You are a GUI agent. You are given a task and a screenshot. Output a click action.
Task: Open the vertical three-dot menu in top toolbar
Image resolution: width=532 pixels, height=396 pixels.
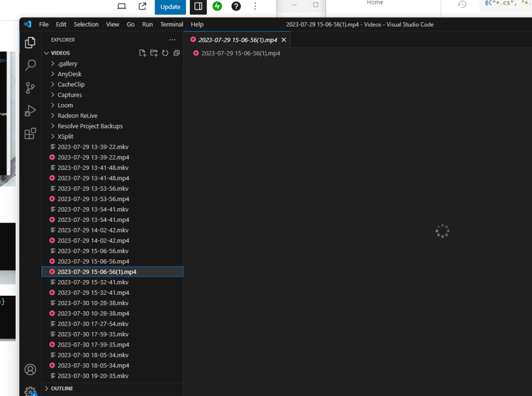click(x=255, y=6)
